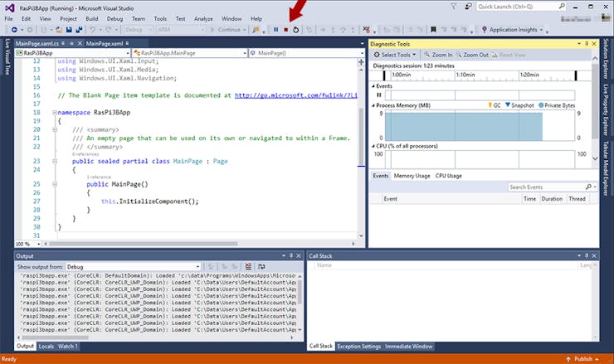Click the Application Insights pin icon
Screen dimensions: 614x364
(485, 30)
